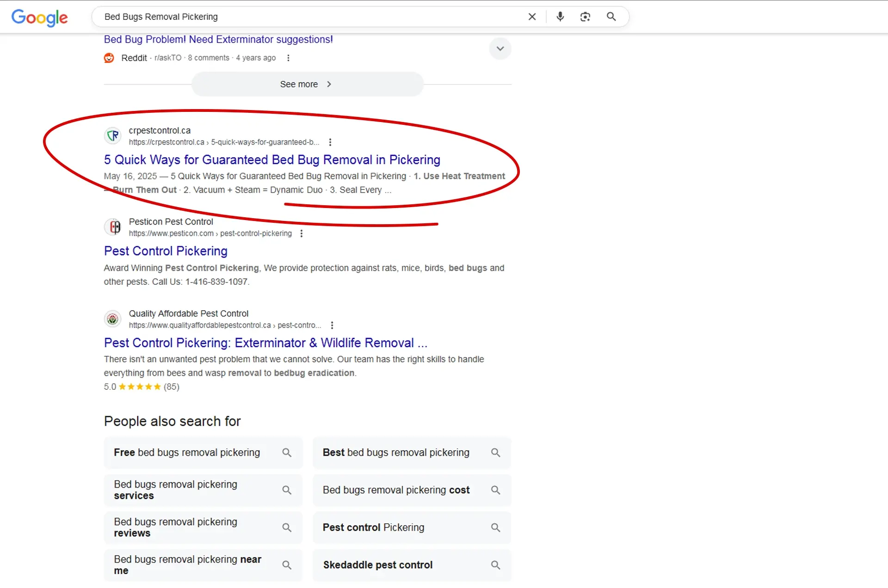Open more options for the Reddit result
This screenshot has width=888, height=588.
(288, 58)
